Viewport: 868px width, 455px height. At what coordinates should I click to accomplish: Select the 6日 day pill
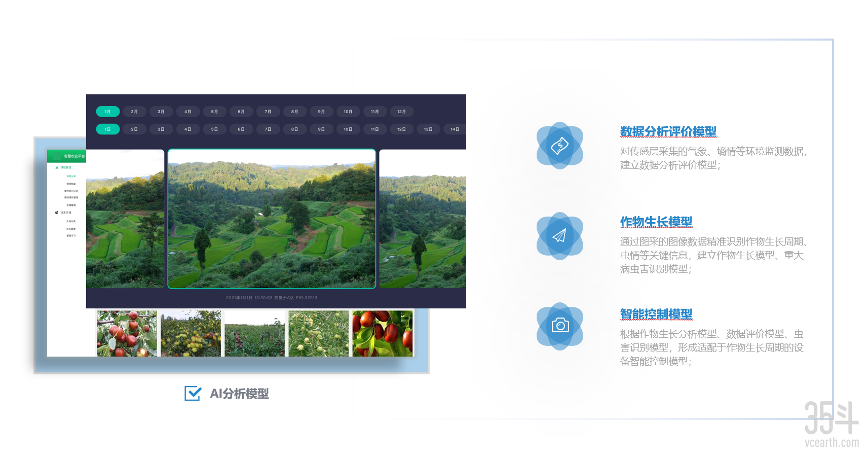(241, 129)
